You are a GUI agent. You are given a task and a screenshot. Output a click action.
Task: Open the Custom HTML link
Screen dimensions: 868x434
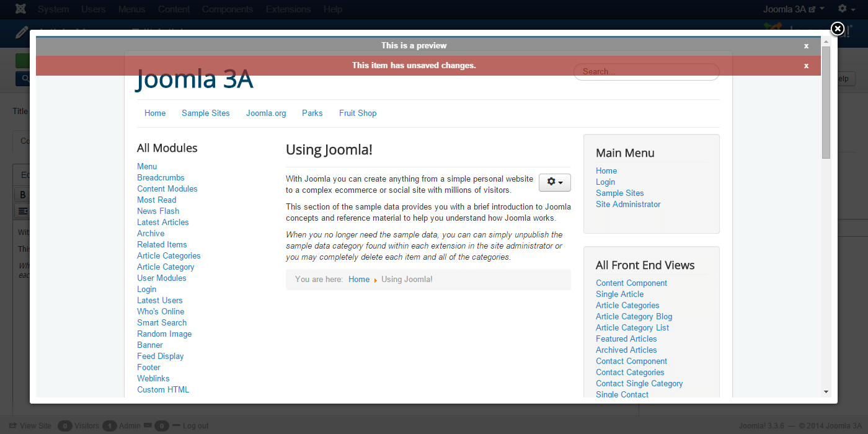(x=163, y=390)
